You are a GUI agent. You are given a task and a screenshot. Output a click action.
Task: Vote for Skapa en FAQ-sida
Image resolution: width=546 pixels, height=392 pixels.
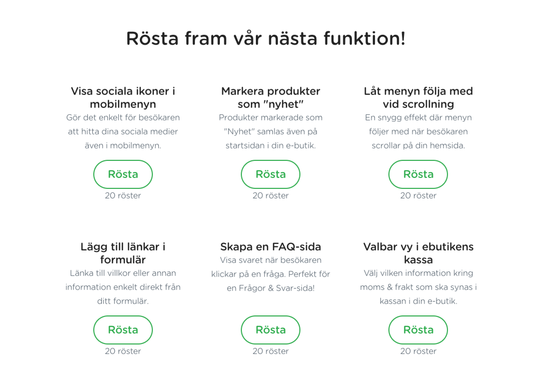(x=270, y=330)
